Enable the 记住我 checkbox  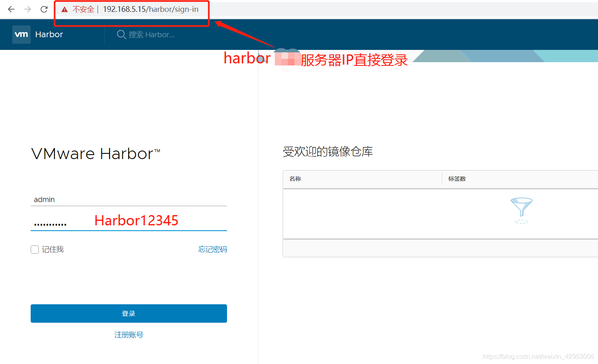pyautogui.click(x=35, y=249)
